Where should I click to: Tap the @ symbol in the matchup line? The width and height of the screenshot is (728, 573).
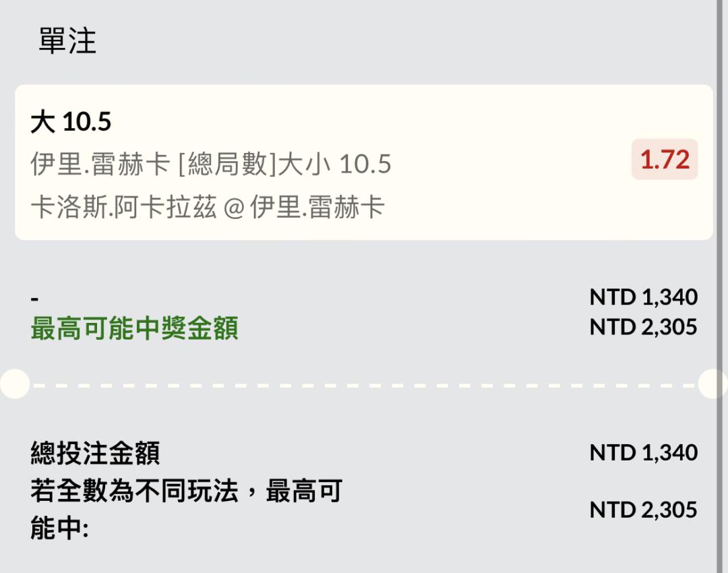click(x=233, y=208)
